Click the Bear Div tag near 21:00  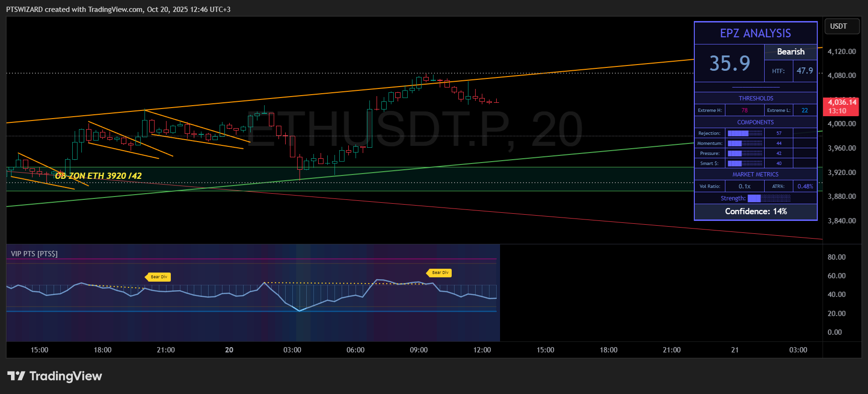coord(158,277)
